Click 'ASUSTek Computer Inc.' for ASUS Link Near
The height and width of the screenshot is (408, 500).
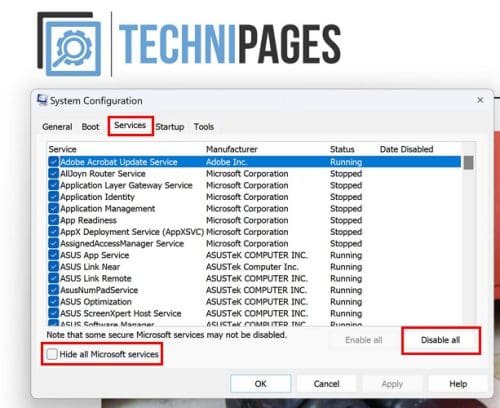[x=252, y=267]
